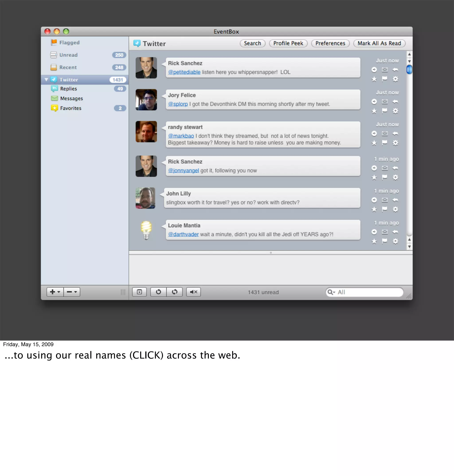454x476 pixels.
Task: Click the refresh button in bottom toolbar
Action: click(158, 292)
